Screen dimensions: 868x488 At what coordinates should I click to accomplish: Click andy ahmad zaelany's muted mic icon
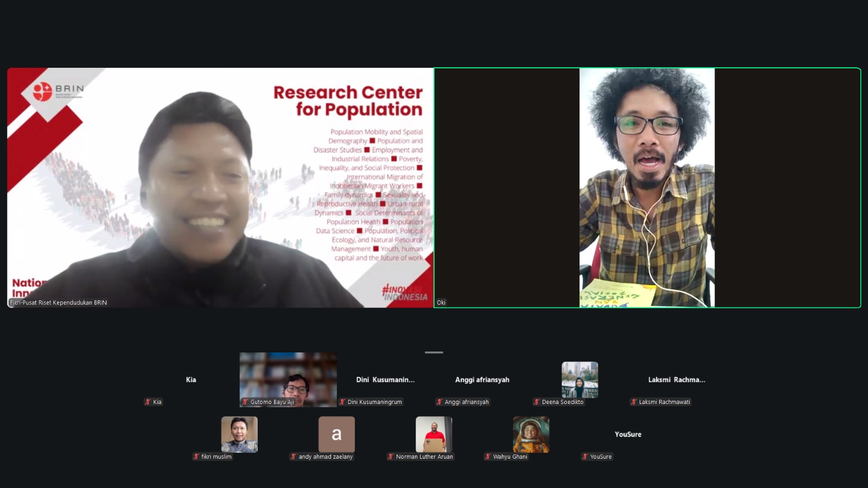tap(293, 457)
